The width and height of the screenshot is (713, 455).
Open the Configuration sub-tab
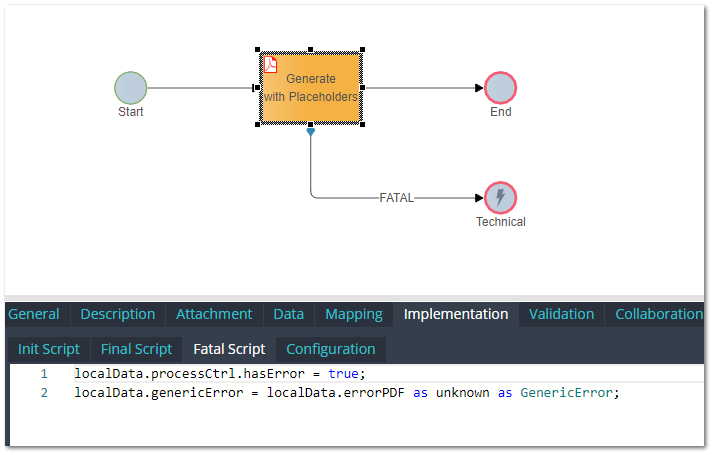(x=331, y=349)
